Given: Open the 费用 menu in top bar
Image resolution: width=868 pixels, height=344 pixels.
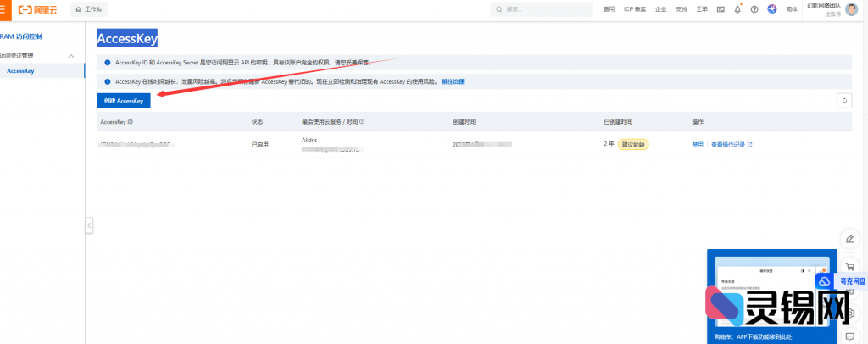Looking at the screenshot, I should [609, 9].
